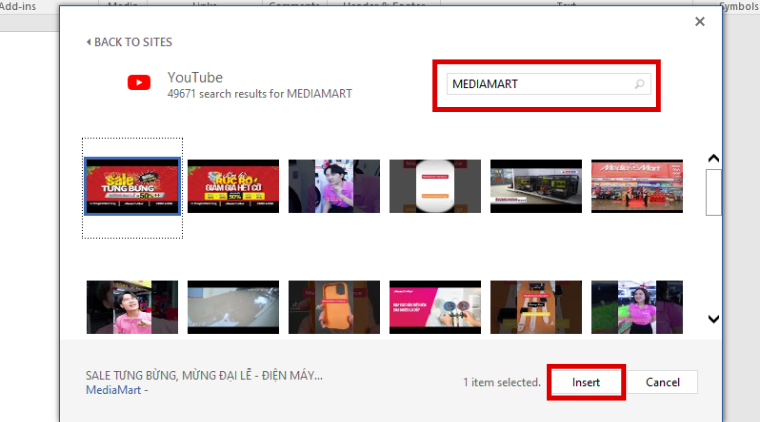The image size is (760, 422).
Task: Select the pink banner with gauges thumbnail
Action: click(x=435, y=307)
